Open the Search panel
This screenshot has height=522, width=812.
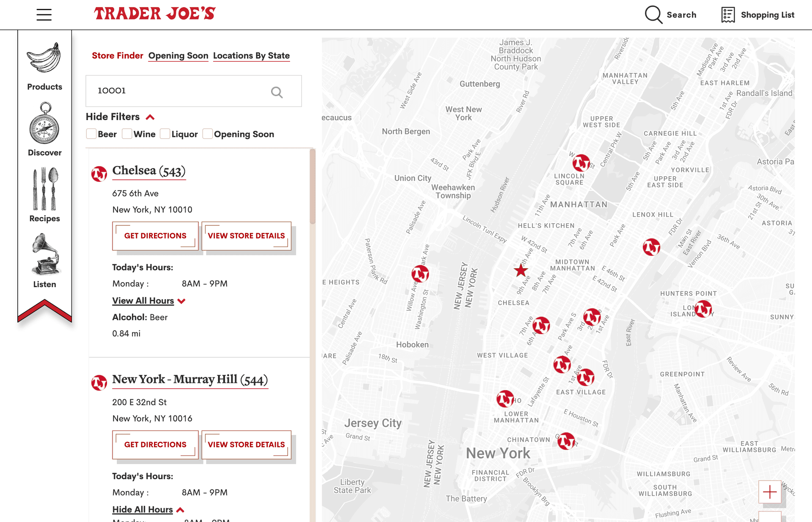click(x=670, y=14)
